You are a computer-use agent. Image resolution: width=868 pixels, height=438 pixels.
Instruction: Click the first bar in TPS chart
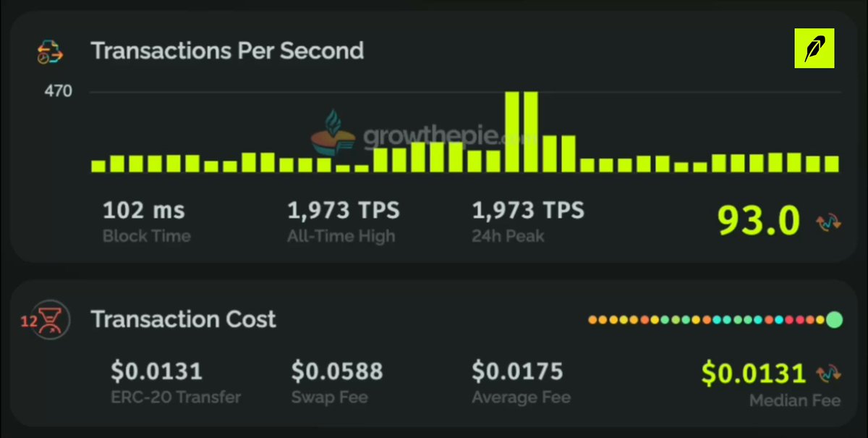(98, 167)
